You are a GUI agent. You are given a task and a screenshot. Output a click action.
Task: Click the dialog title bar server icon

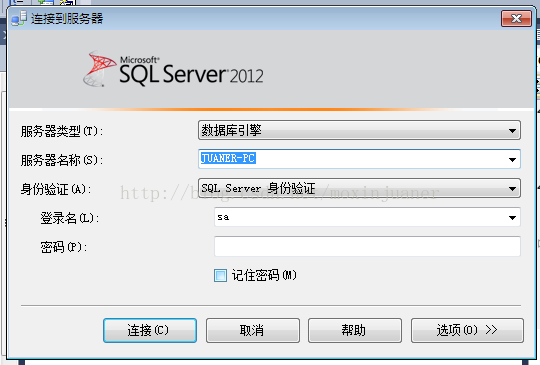click(x=19, y=18)
